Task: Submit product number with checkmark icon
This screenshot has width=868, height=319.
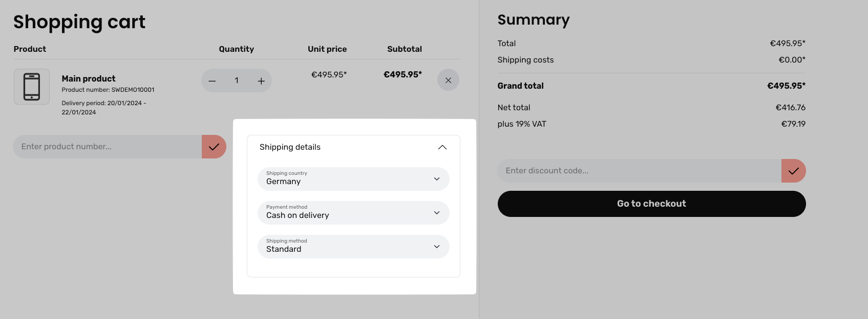Action: click(x=214, y=147)
